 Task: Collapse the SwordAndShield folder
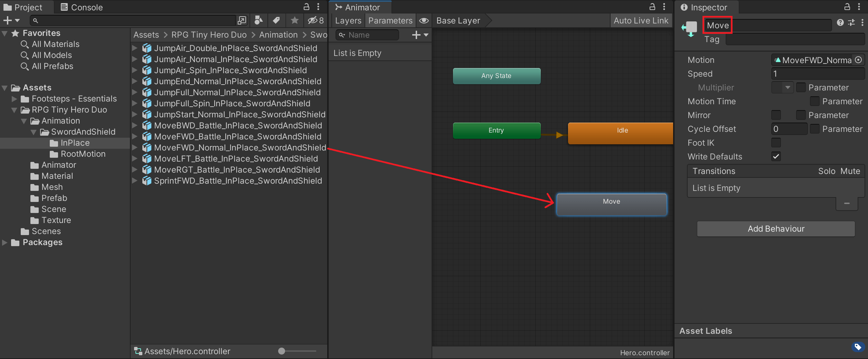coord(34,132)
